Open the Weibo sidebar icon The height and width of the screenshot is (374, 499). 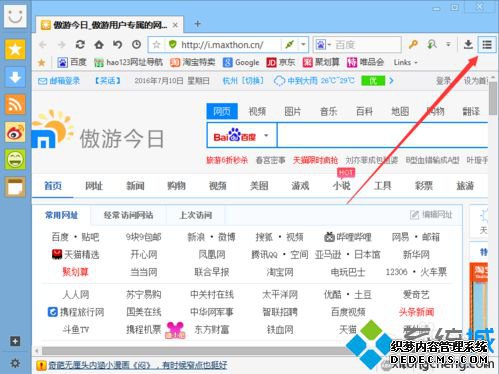[15, 132]
